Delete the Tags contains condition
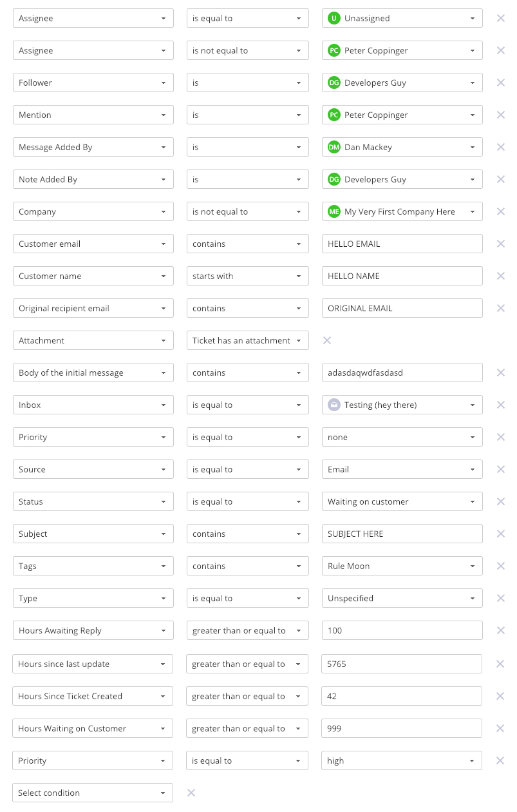 (x=500, y=566)
